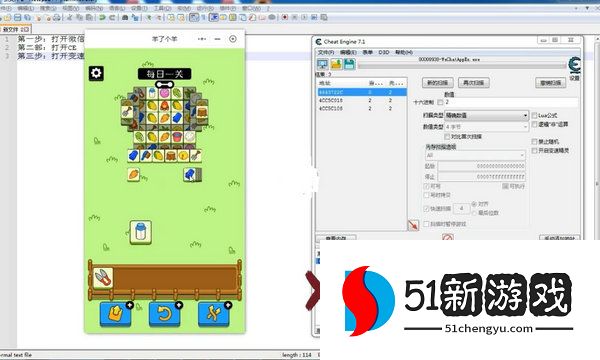Image resolution: width=600 pixels, height=360 pixels.
Task: Click the Save icon in Notepad++ toolbar
Action: pyautogui.click(x=18, y=17)
